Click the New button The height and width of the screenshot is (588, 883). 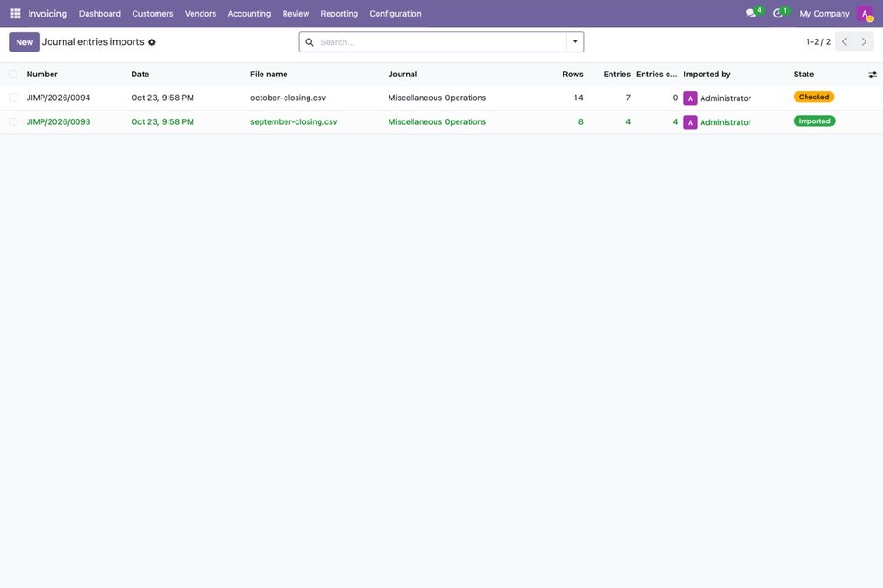tap(24, 42)
